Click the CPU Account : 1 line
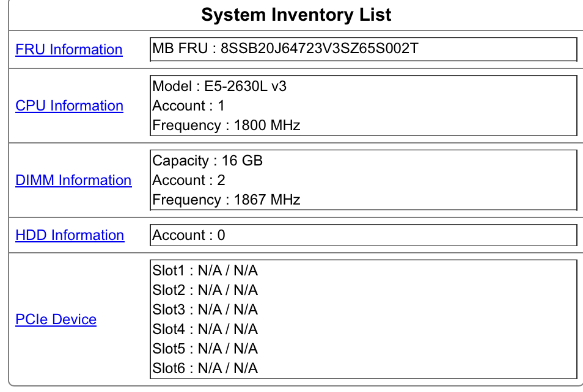This screenshot has height=392, width=583. coord(188,106)
